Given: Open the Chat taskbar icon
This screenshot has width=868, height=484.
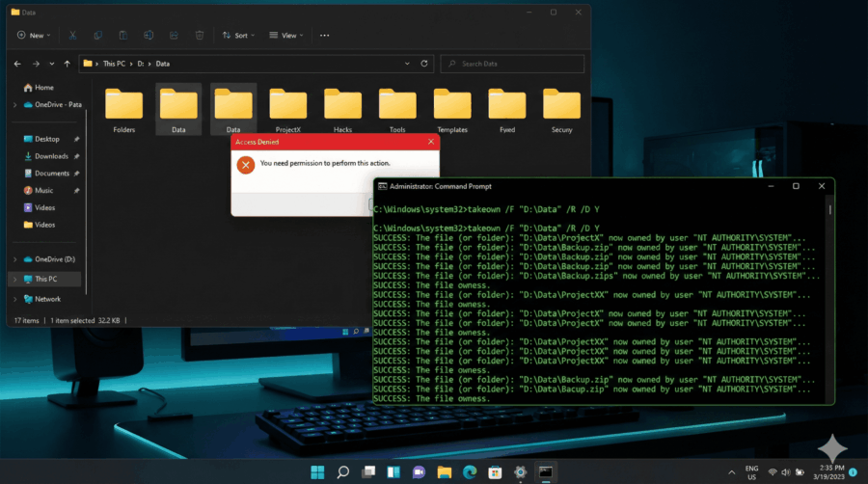Looking at the screenshot, I should click(x=420, y=471).
